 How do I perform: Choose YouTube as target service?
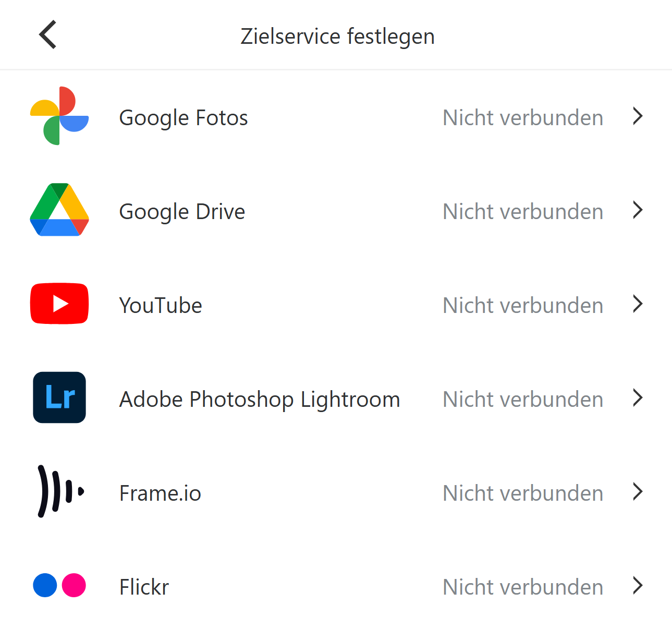[x=161, y=306]
